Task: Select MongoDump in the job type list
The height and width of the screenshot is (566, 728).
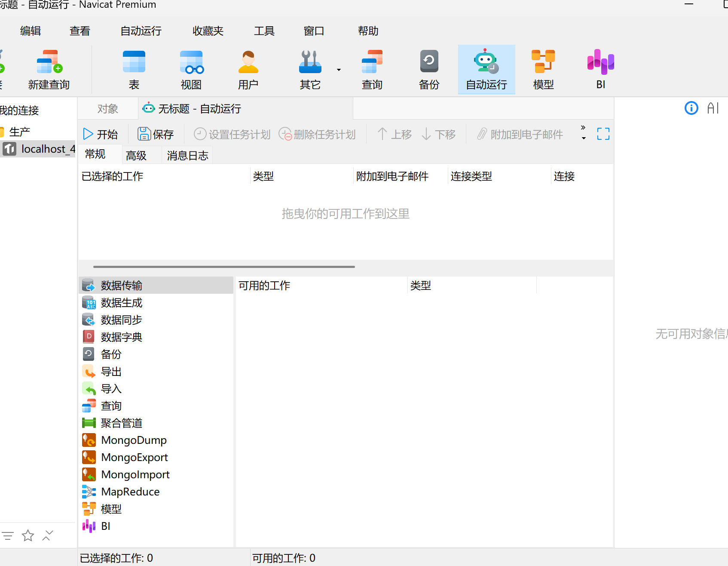Action: 134,440
